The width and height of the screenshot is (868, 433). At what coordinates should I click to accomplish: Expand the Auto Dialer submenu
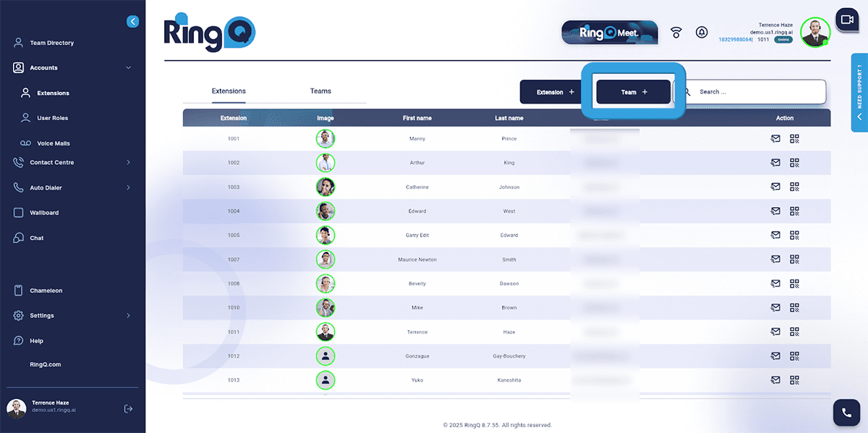coord(128,188)
